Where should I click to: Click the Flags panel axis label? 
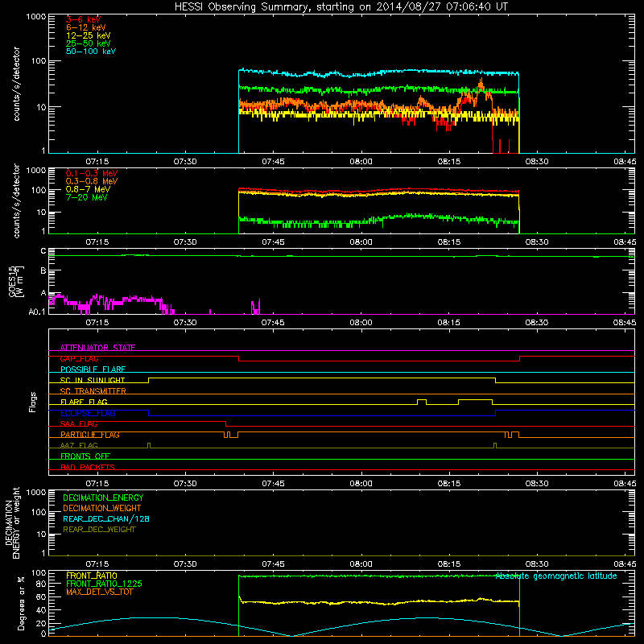pyautogui.click(x=33, y=402)
